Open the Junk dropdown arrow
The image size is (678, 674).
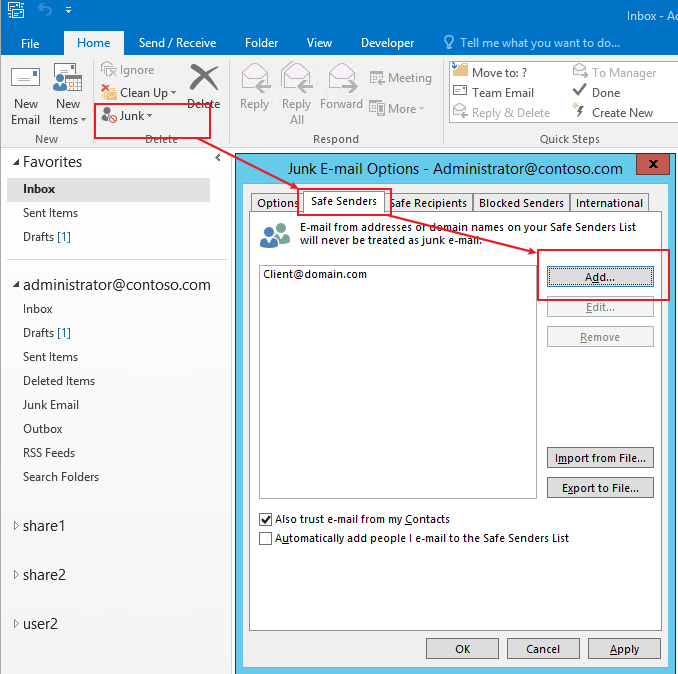pos(149,116)
